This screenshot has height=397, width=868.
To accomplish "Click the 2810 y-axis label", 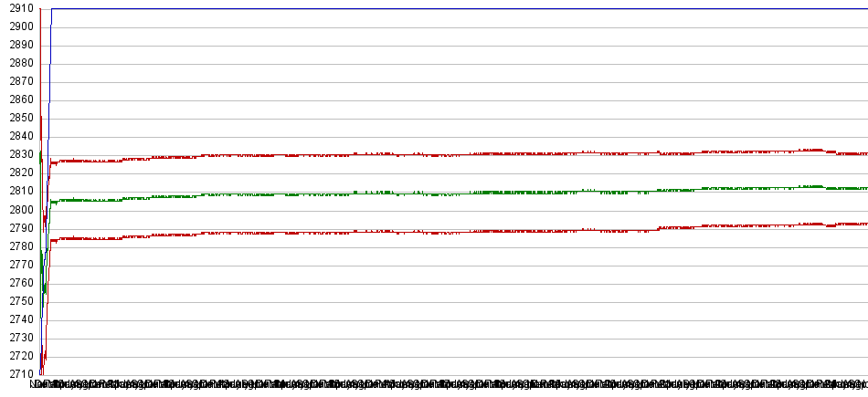I will tap(20, 191).
